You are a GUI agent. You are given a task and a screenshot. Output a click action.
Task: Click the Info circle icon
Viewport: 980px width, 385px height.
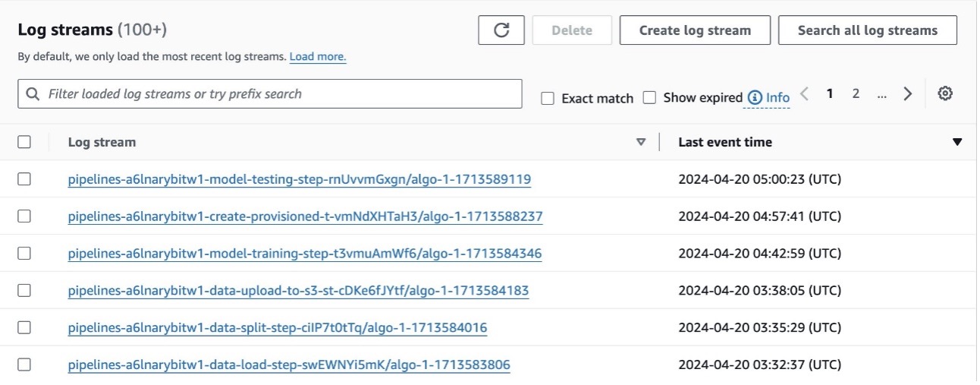click(x=754, y=97)
